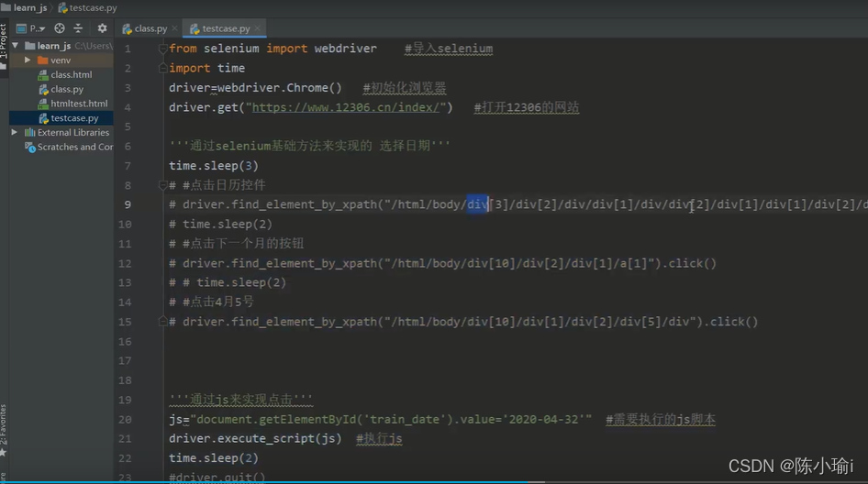Open the https://www.12306.cn/index/ link
Viewport: 868px width, 484px height.
tap(346, 107)
